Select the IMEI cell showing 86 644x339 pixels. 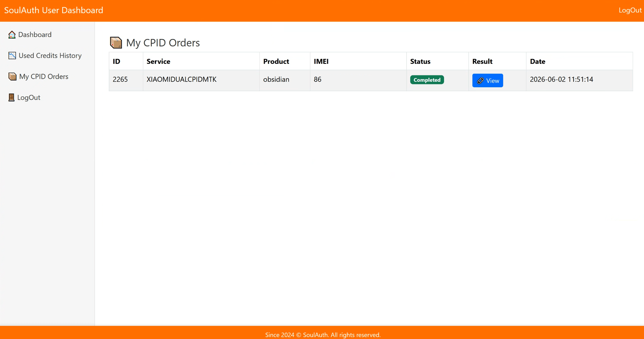358,80
